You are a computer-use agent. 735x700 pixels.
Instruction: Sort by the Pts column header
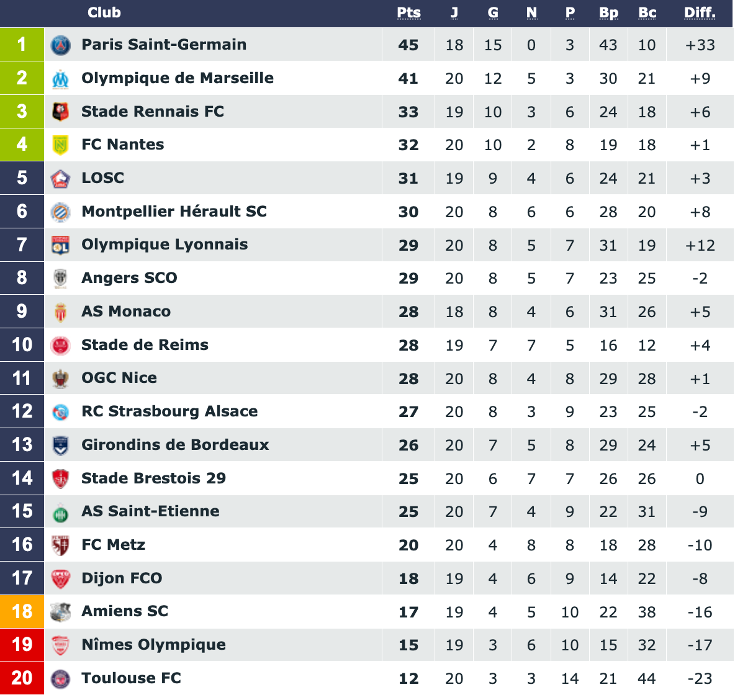(x=408, y=12)
